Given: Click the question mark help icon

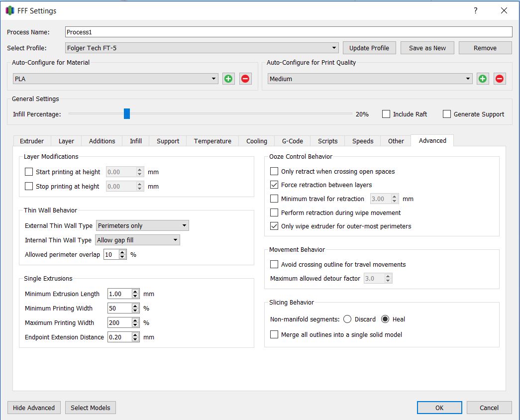Looking at the screenshot, I should point(476,10).
